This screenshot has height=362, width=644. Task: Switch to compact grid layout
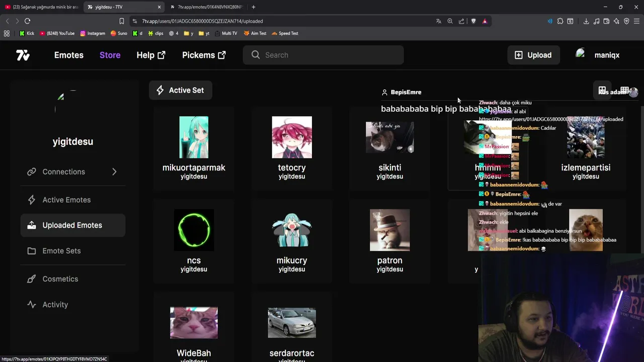[x=624, y=90]
